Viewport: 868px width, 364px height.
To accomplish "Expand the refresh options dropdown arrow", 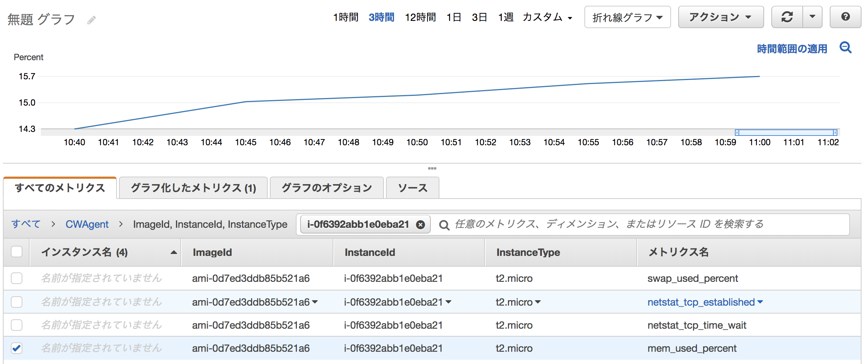I will (812, 17).
